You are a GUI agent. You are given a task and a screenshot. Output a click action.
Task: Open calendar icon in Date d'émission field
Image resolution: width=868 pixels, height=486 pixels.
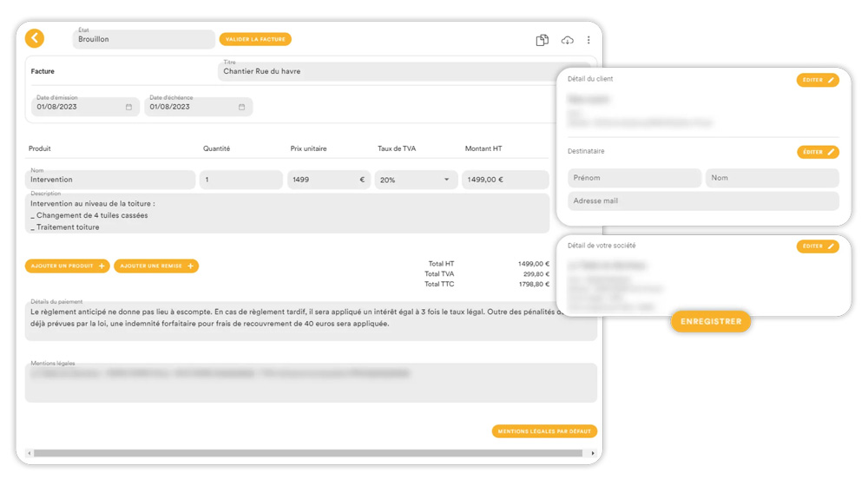[x=129, y=108]
